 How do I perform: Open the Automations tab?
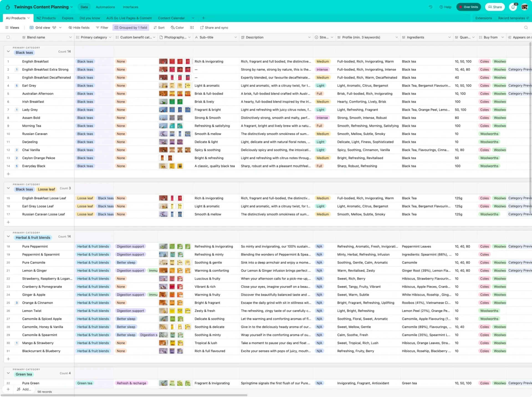point(105,7)
